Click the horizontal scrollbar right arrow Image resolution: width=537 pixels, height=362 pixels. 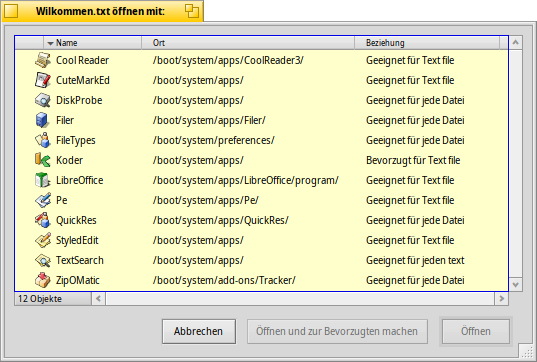click(x=501, y=299)
